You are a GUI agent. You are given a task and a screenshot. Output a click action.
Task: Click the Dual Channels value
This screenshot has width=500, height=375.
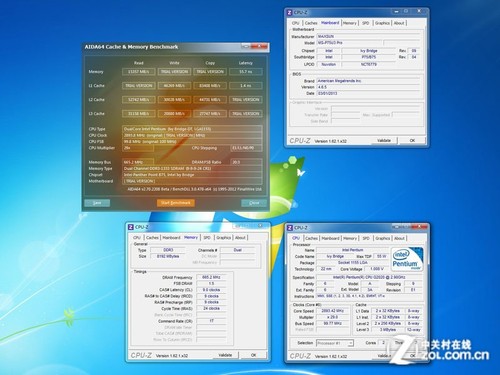click(x=237, y=250)
